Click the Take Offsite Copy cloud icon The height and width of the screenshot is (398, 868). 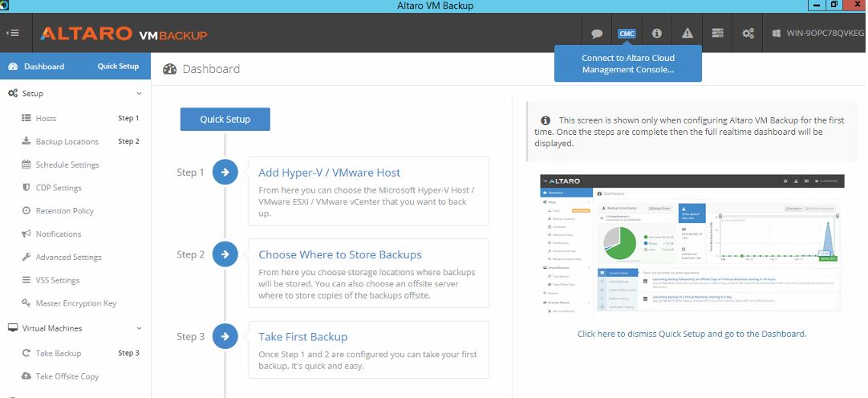point(26,376)
